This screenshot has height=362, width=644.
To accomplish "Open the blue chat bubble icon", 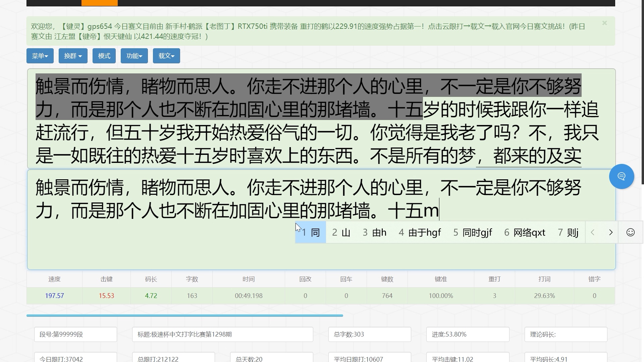I will [621, 176].
